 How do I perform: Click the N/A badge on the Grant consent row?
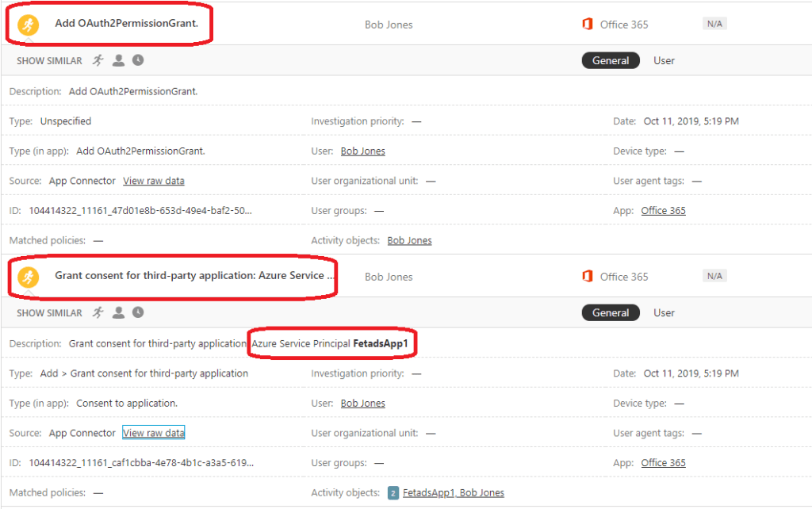(713, 275)
